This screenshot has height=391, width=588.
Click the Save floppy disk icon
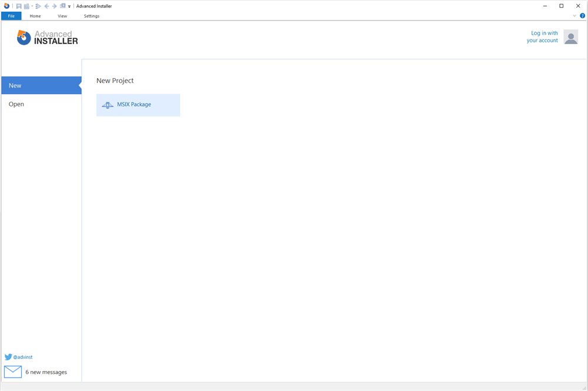tap(19, 6)
